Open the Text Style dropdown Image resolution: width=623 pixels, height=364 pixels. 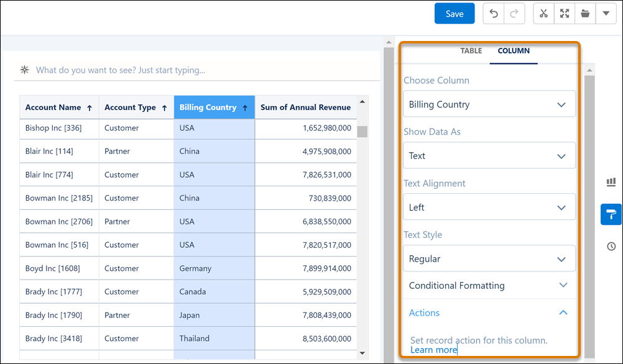(489, 259)
